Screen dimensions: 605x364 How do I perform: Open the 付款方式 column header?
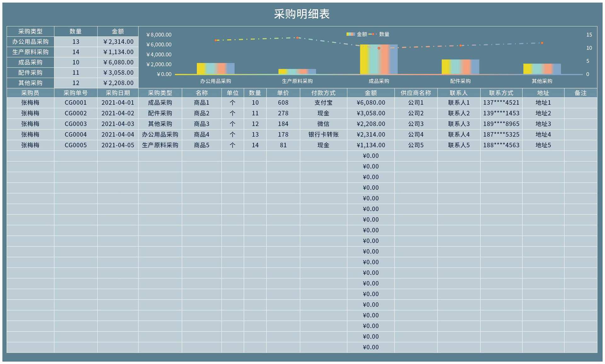[325, 93]
